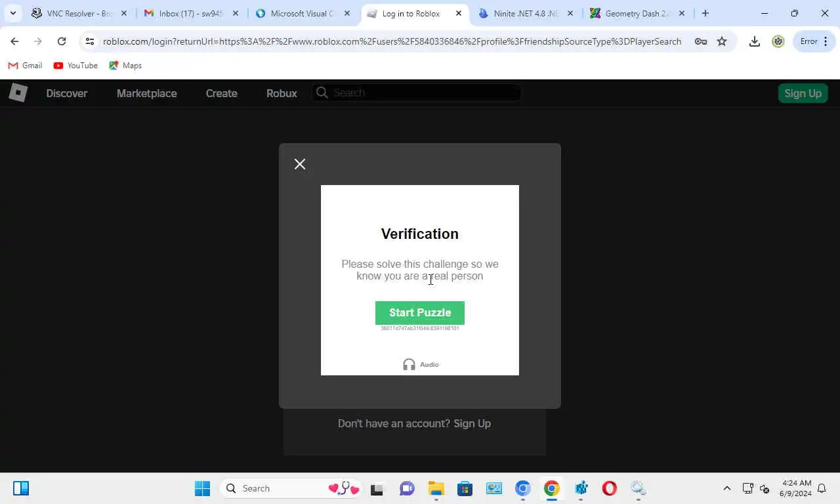
Task: Expand the tab search dropdown
Action: pyautogui.click(x=12, y=13)
